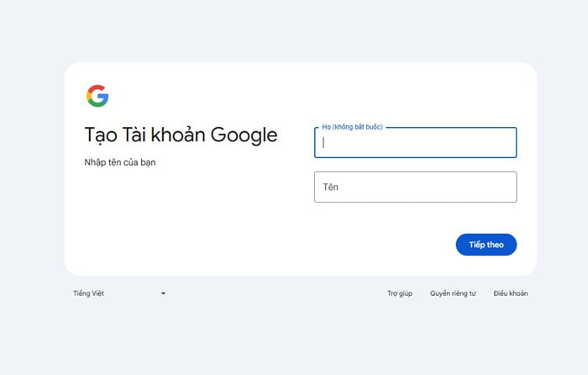
Task: Click the language selector dropdown arrow
Action: pos(163,293)
